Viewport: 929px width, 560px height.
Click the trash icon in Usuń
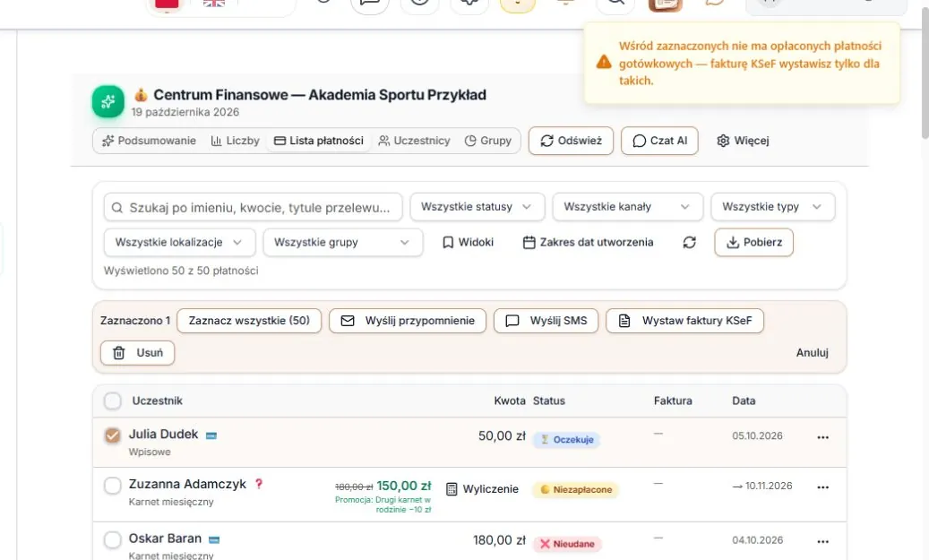pos(119,353)
